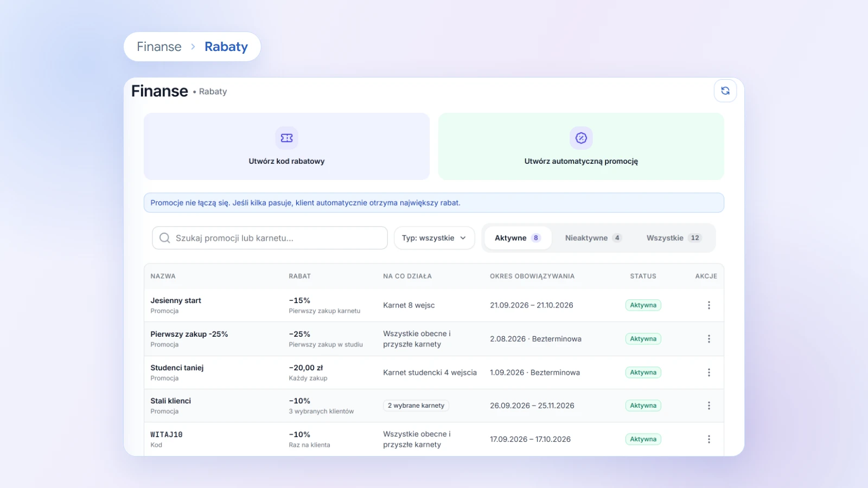Click Utwórz automatyczną promocję card
Viewport: 868px width, 488px height.
[x=581, y=146]
